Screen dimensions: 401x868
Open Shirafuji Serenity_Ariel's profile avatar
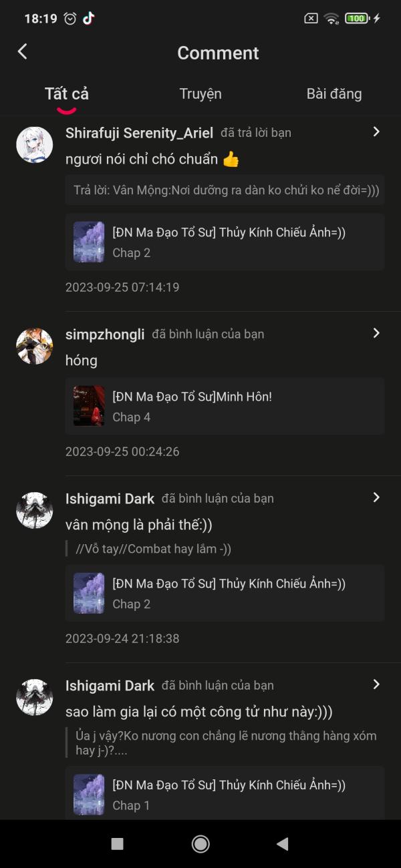click(x=35, y=145)
